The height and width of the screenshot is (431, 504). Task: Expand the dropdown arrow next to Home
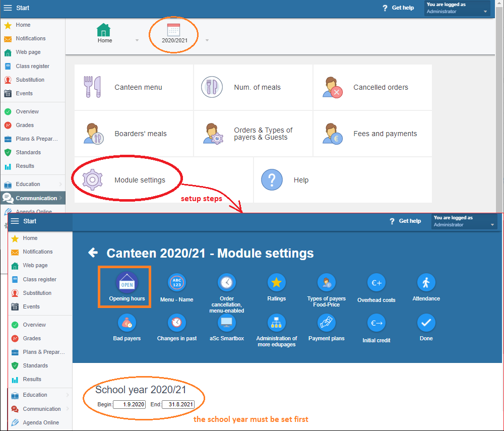coord(137,40)
